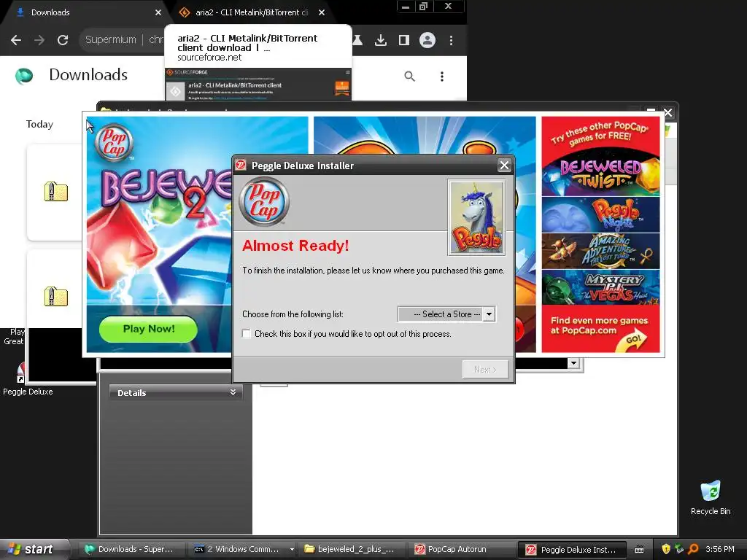The height and width of the screenshot is (560, 747).
Task: Restore down the Supermium browser window
Action: click(423, 6)
